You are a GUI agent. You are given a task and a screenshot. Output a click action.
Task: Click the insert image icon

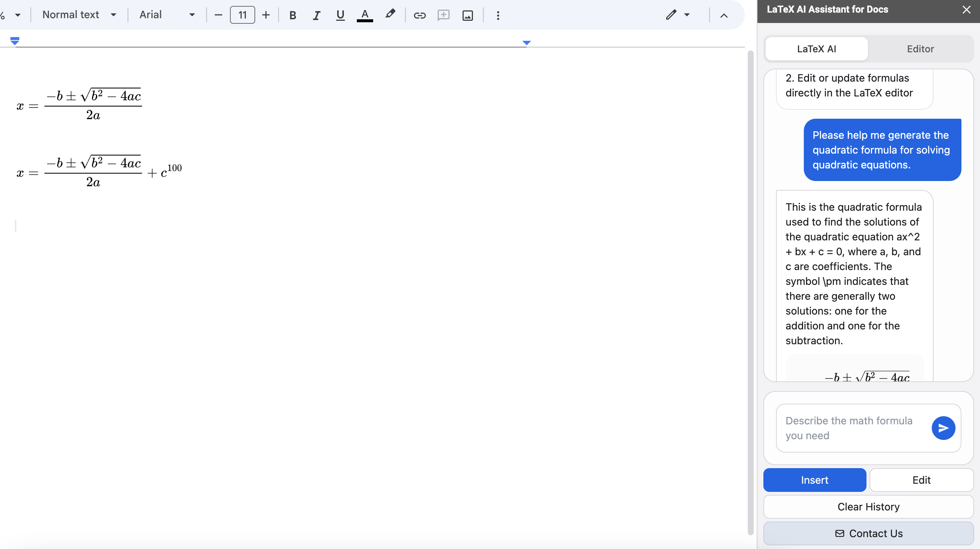click(x=467, y=15)
